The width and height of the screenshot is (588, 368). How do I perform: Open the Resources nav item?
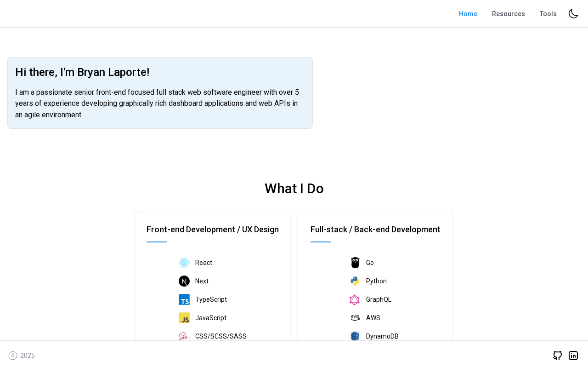(508, 14)
